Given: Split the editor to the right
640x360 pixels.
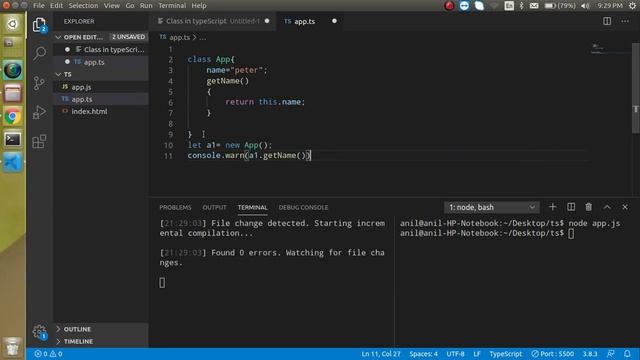Looking at the screenshot, I should 607,21.
